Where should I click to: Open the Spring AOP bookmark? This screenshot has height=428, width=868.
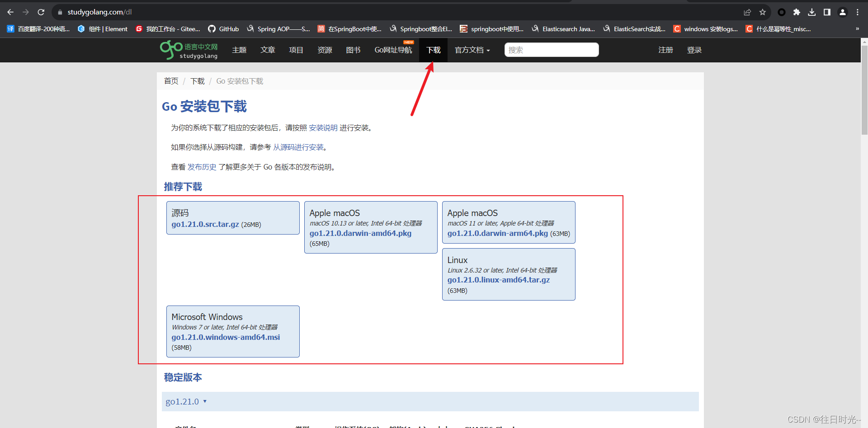pos(278,29)
